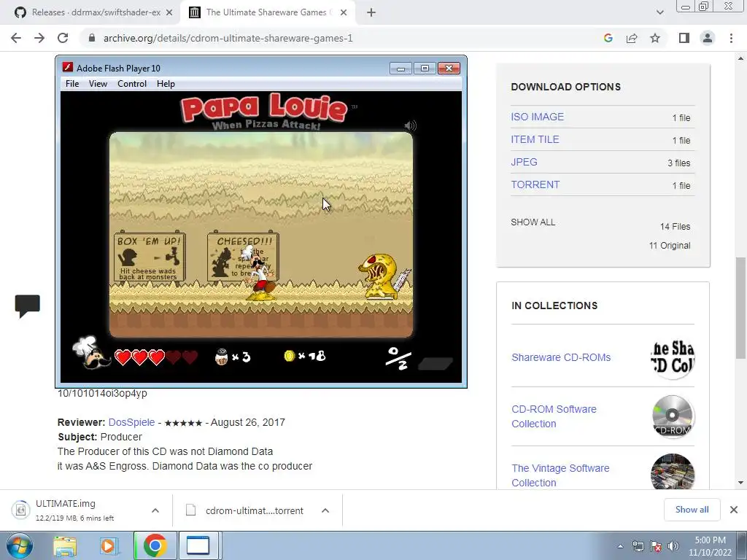Click the first red heart in the health bar

point(123,357)
